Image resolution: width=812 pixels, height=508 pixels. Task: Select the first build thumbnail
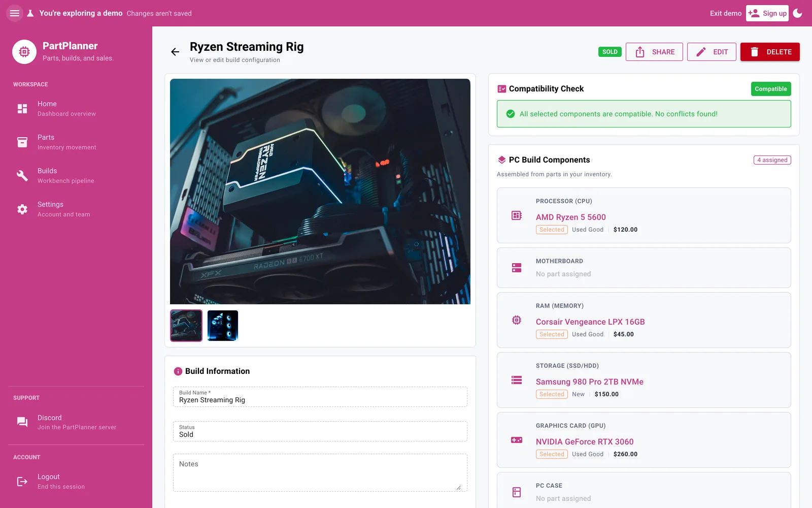click(x=186, y=326)
